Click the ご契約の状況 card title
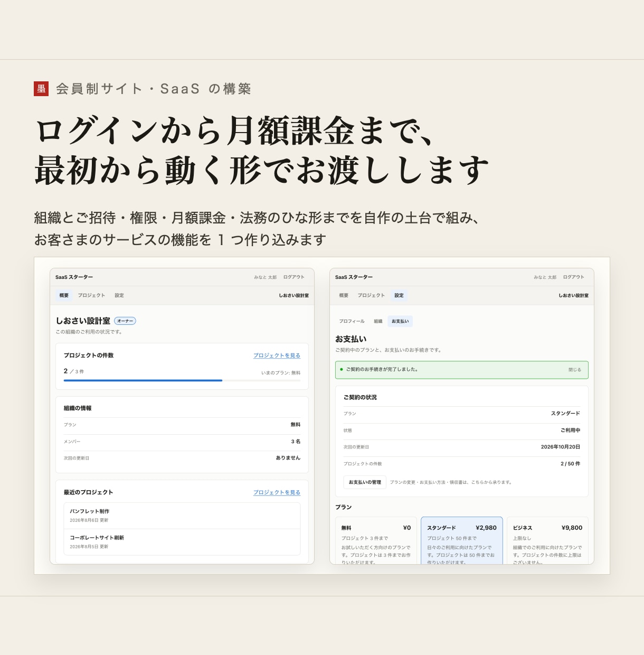 click(x=360, y=397)
